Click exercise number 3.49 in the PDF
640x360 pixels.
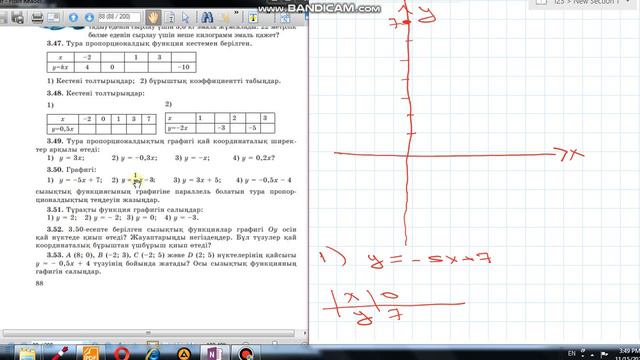[55, 141]
